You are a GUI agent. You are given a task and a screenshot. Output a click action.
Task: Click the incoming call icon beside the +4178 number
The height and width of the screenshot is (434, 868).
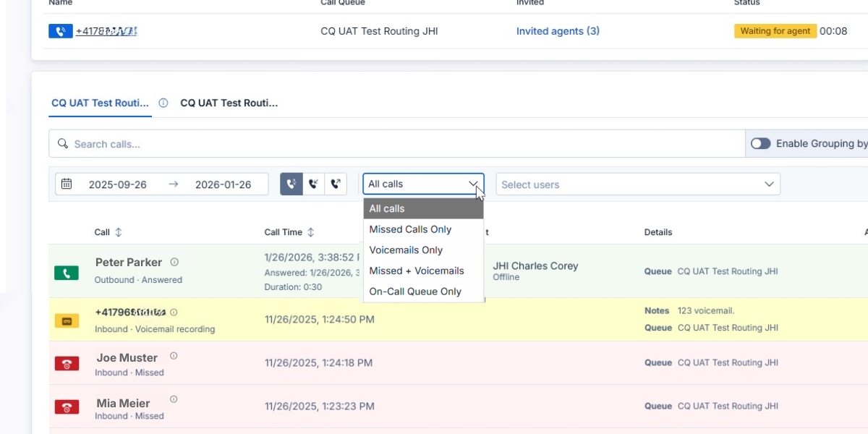coord(61,31)
